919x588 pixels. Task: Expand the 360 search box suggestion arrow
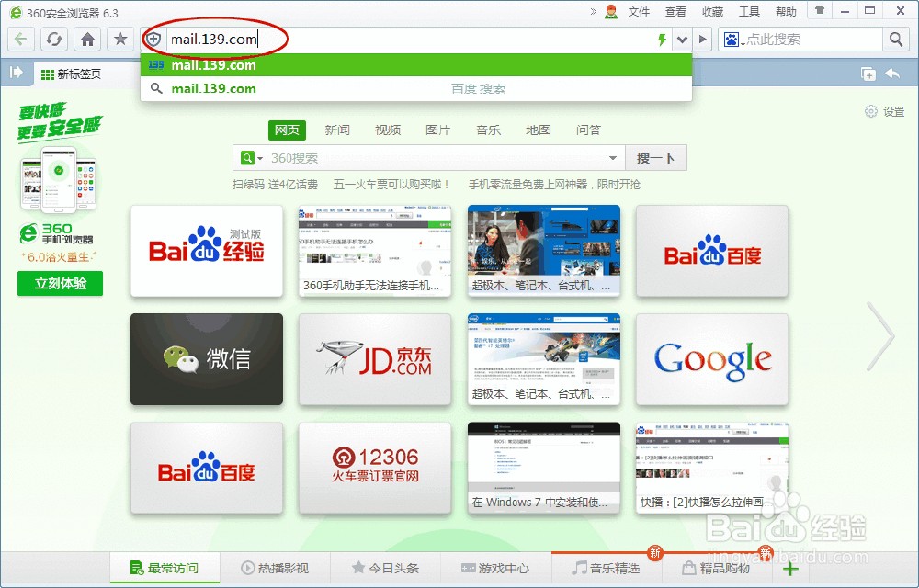coord(612,158)
